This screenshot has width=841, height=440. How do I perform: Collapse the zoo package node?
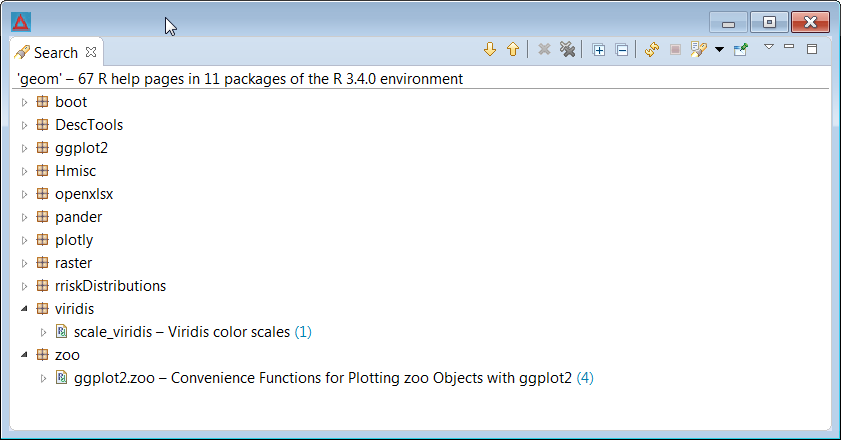point(24,355)
